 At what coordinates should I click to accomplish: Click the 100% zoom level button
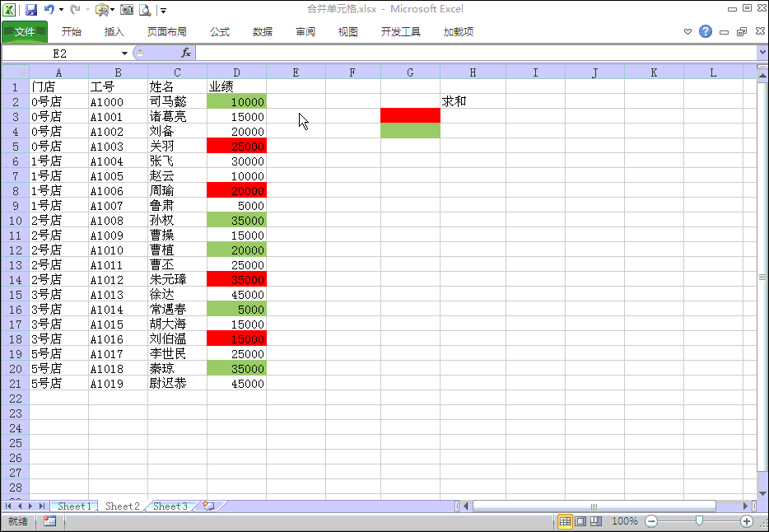[x=624, y=521]
